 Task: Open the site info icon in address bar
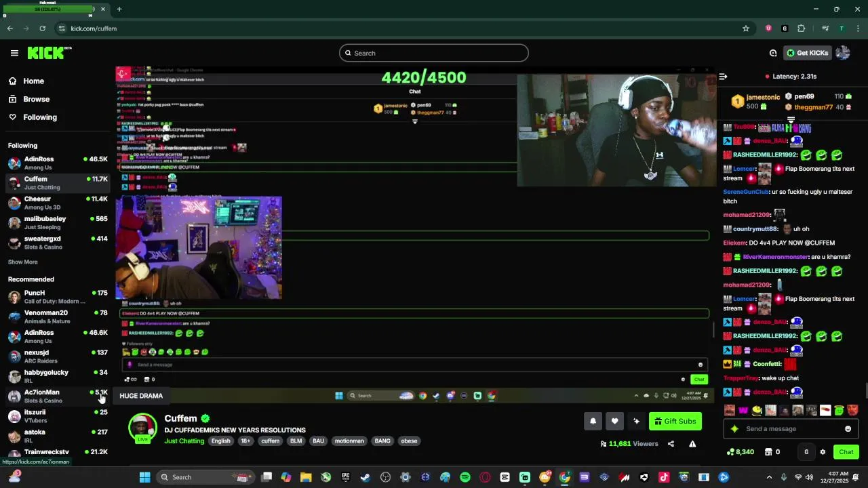62,28
